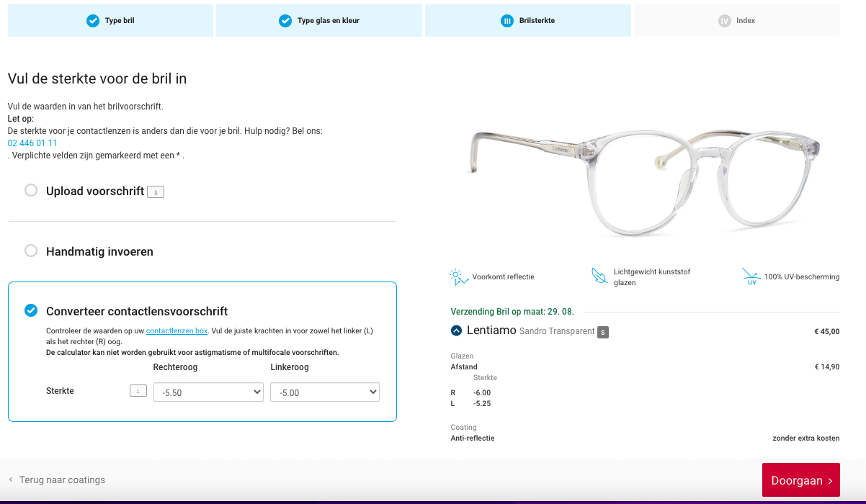This screenshot has width=866, height=504.
Task: Click the step IV icon beside Index
Action: 725,21
